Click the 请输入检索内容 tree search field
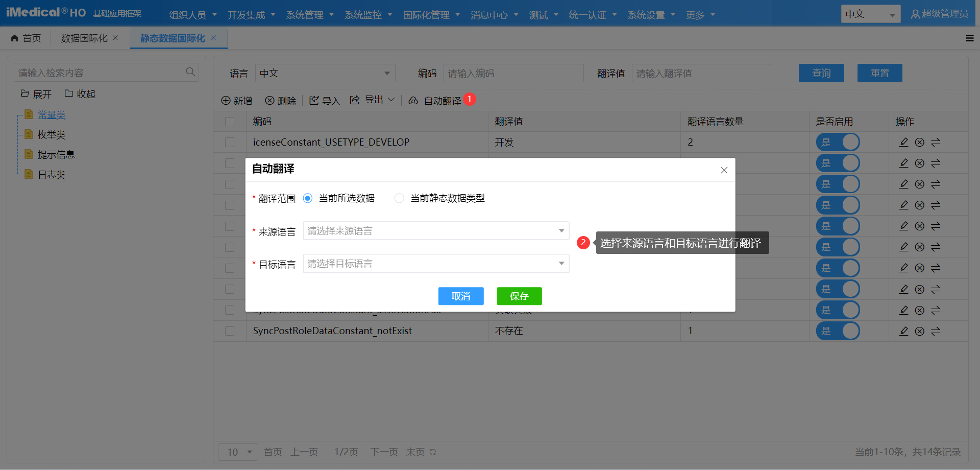 click(x=106, y=73)
